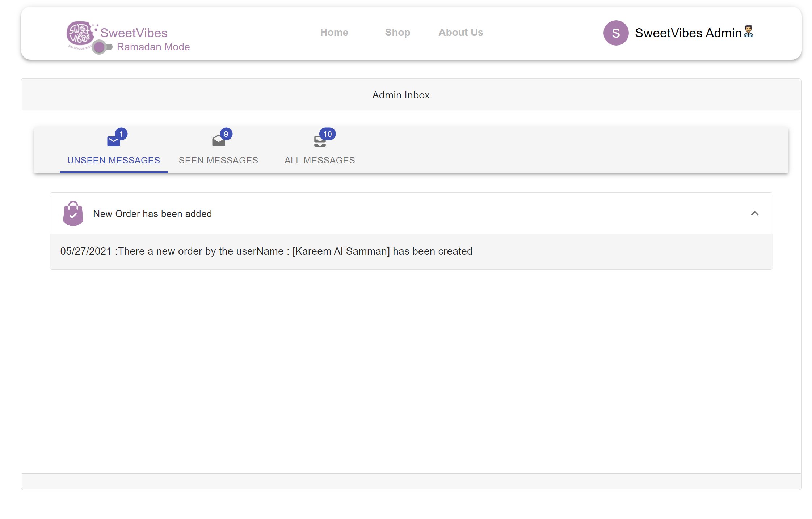
Task: Open the About Us page
Action: 460,32
